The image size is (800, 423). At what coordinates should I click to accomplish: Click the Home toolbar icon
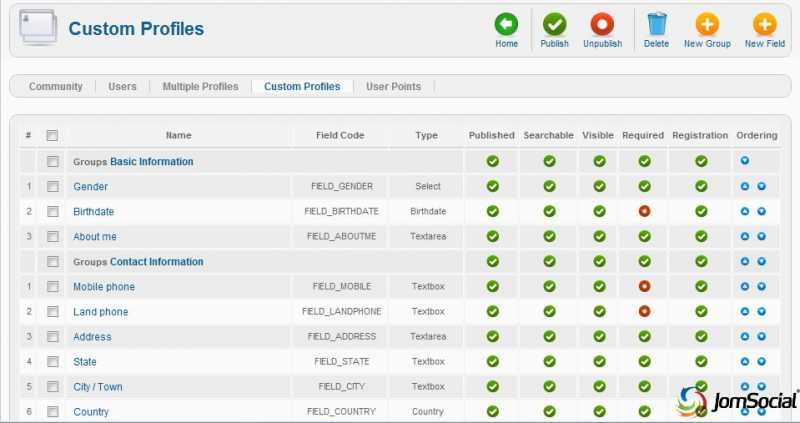coord(506,24)
